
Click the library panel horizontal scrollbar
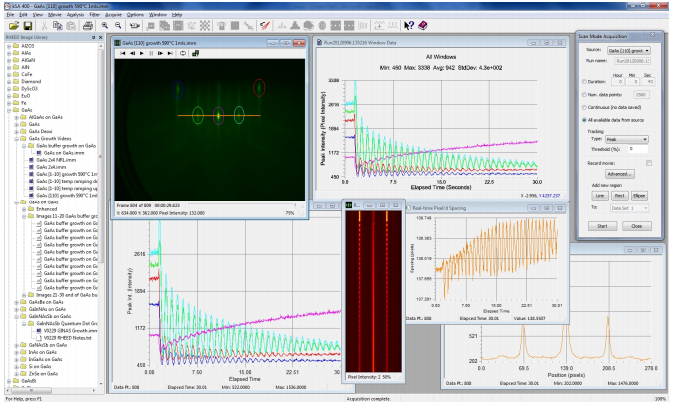pyautogui.click(x=29, y=391)
